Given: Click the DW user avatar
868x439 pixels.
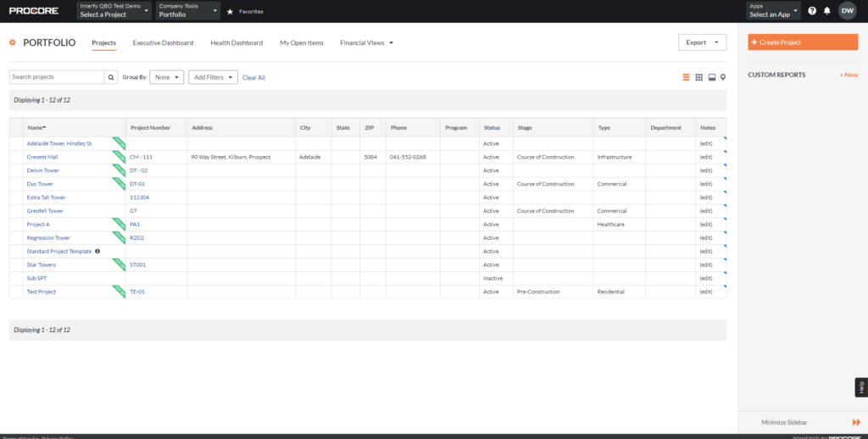Looking at the screenshot, I should pyautogui.click(x=847, y=11).
